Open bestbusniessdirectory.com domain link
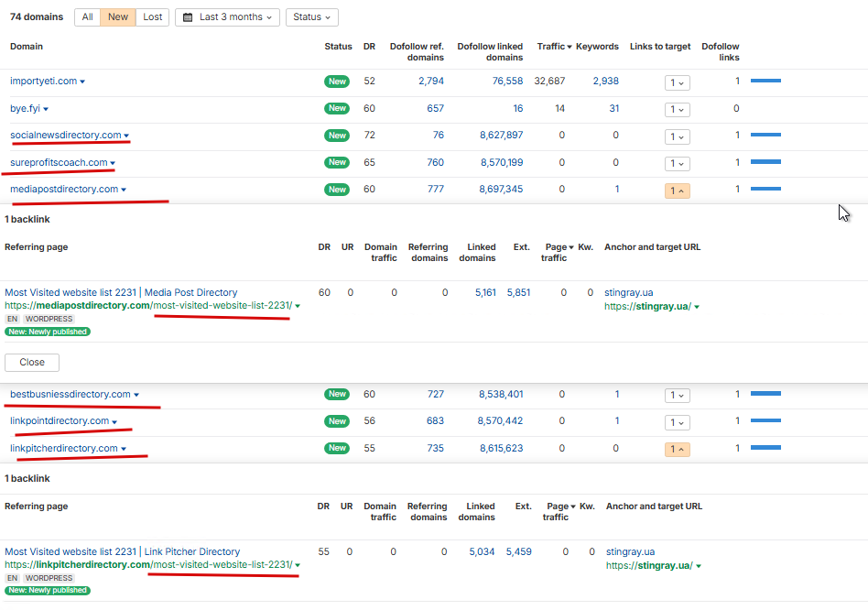 point(71,394)
